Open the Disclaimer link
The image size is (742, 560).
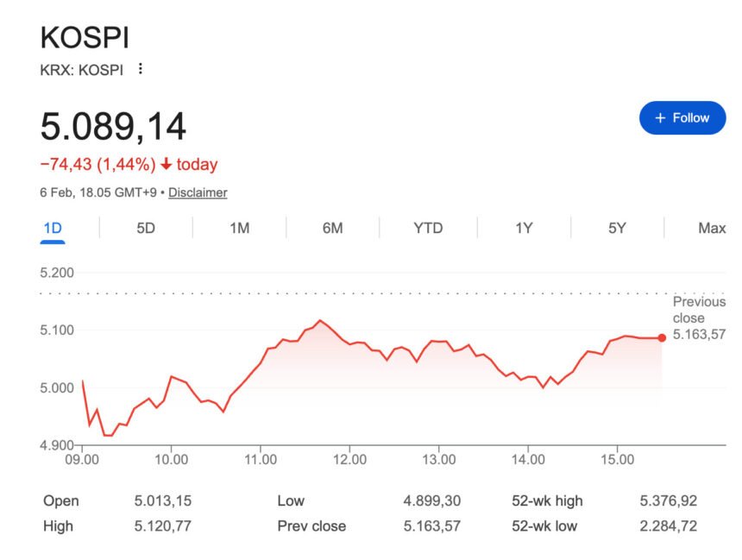[198, 192]
